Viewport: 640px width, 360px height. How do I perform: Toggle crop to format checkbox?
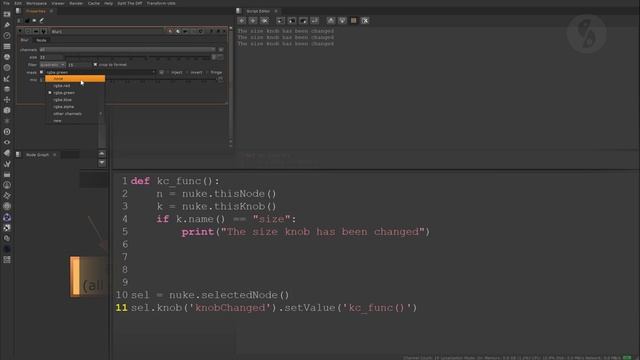[x=95, y=64]
